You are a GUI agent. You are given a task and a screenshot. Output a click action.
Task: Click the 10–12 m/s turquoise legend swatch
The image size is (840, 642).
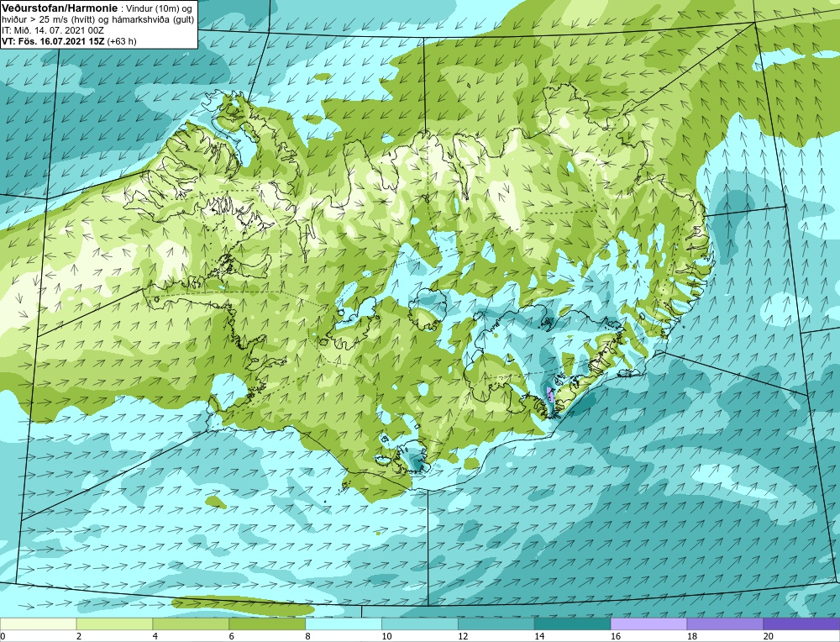click(x=420, y=624)
